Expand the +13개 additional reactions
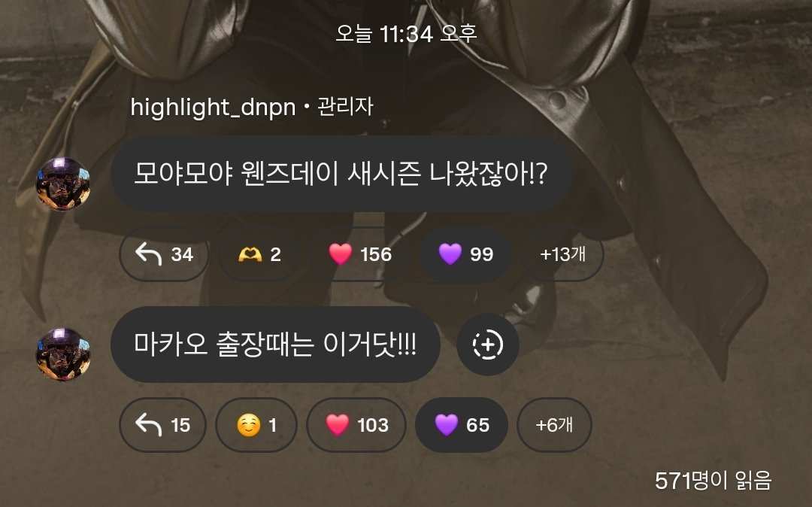Image resolution: width=812 pixels, height=507 pixels. coord(562,254)
